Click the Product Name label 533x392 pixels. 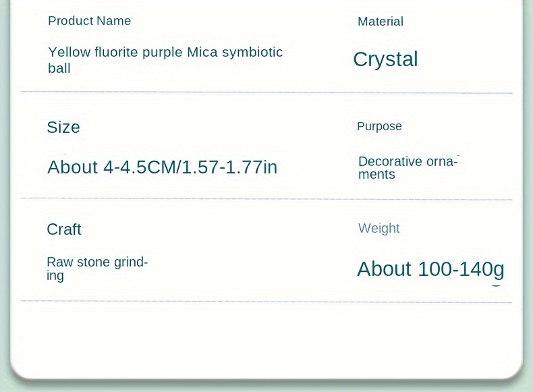[x=89, y=21]
